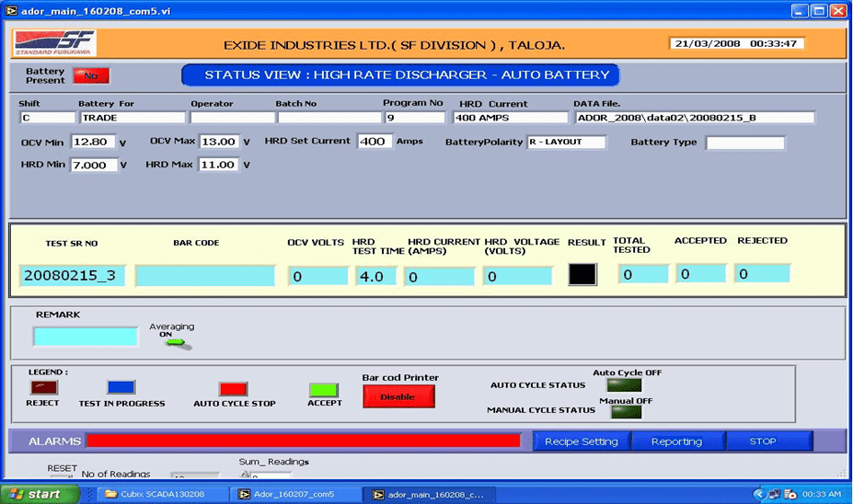853x504 pixels.
Task: Click the OCV Max value 13.00
Action: click(219, 142)
